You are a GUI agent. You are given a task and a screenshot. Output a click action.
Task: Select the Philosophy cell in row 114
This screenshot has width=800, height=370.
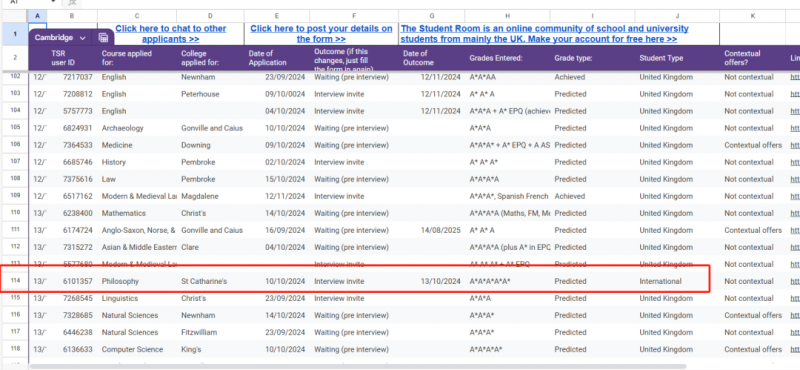pos(137,281)
